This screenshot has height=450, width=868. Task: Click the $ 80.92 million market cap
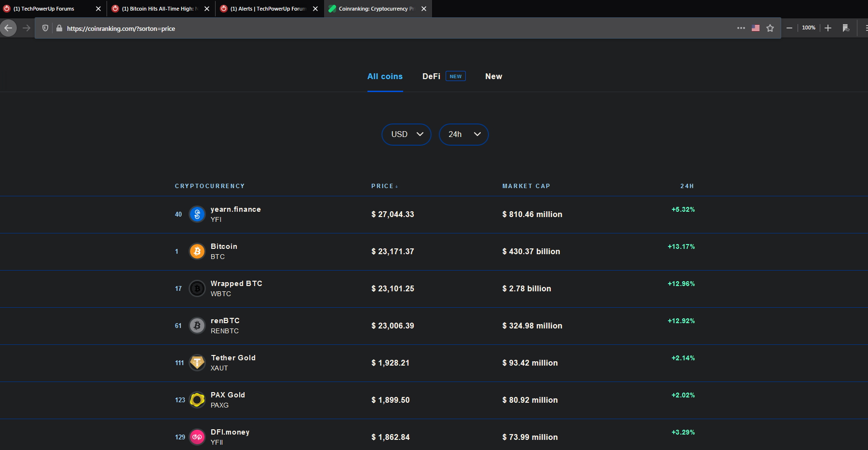tap(530, 400)
